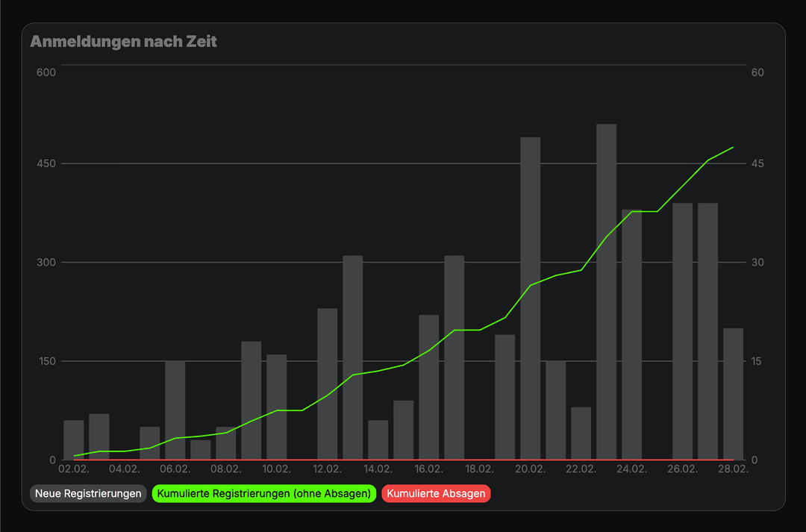Click the 10.02. x-axis date label

(x=276, y=469)
